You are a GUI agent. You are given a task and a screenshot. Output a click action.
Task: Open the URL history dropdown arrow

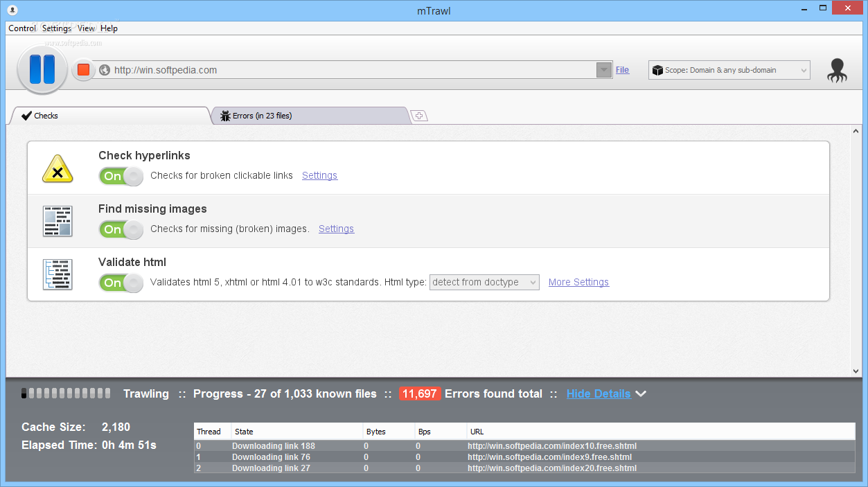tap(604, 70)
